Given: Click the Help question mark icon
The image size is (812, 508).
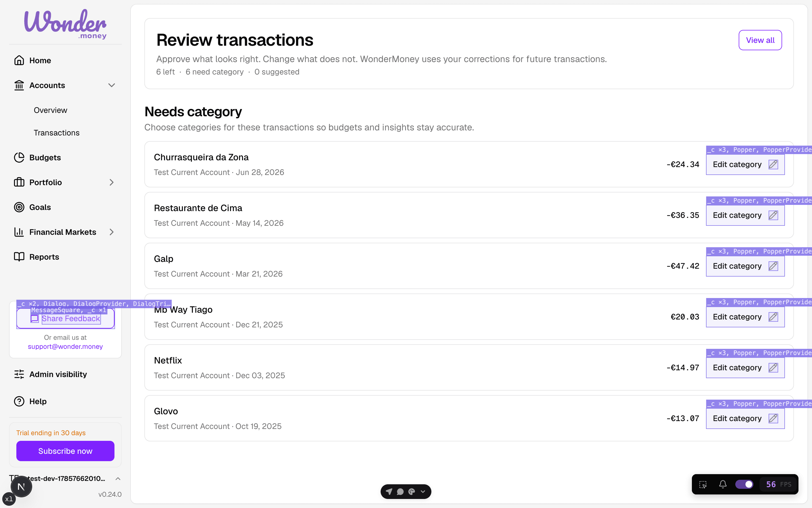Looking at the screenshot, I should pos(19,402).
